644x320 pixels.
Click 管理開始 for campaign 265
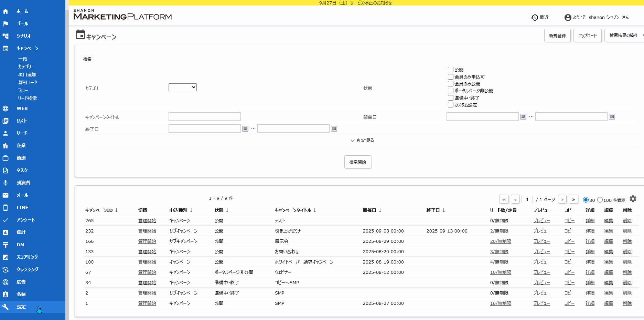(x=147, y=221)
